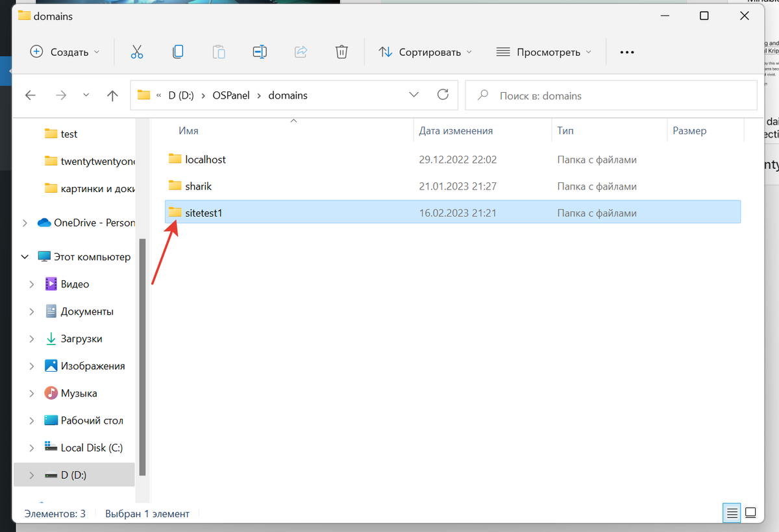This screenshot has width=779, height=532.
Task: Click the Paste clipboard icon
Action: 219,52
